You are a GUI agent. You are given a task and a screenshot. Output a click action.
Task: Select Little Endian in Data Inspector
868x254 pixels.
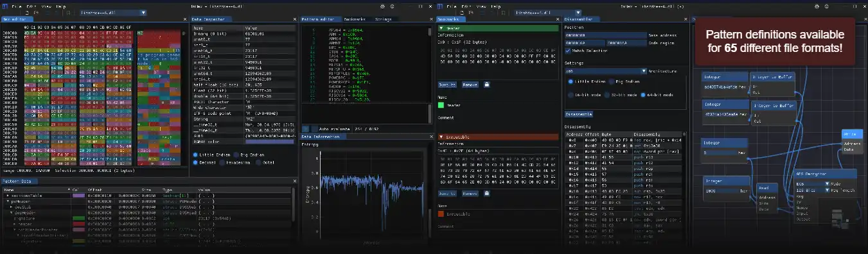point(212,155)
